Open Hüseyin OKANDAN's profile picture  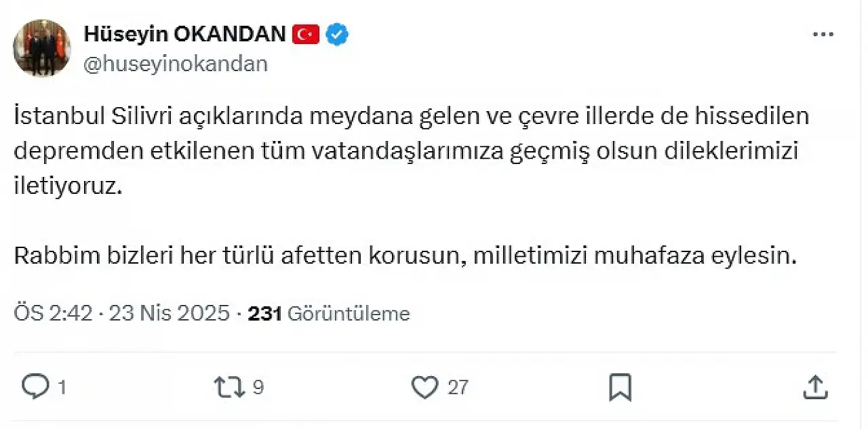click(x=42, y=47)
